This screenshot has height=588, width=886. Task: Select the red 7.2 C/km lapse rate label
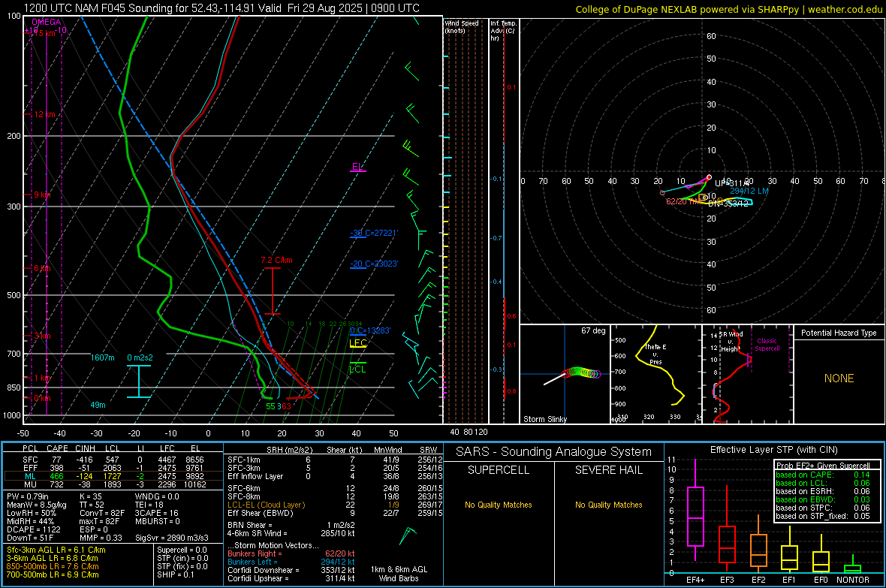pos(276,260)
